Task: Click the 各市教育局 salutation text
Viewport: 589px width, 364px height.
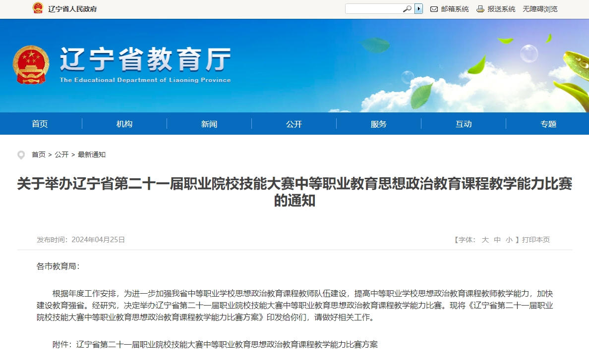Action: [x=58, y=266]
